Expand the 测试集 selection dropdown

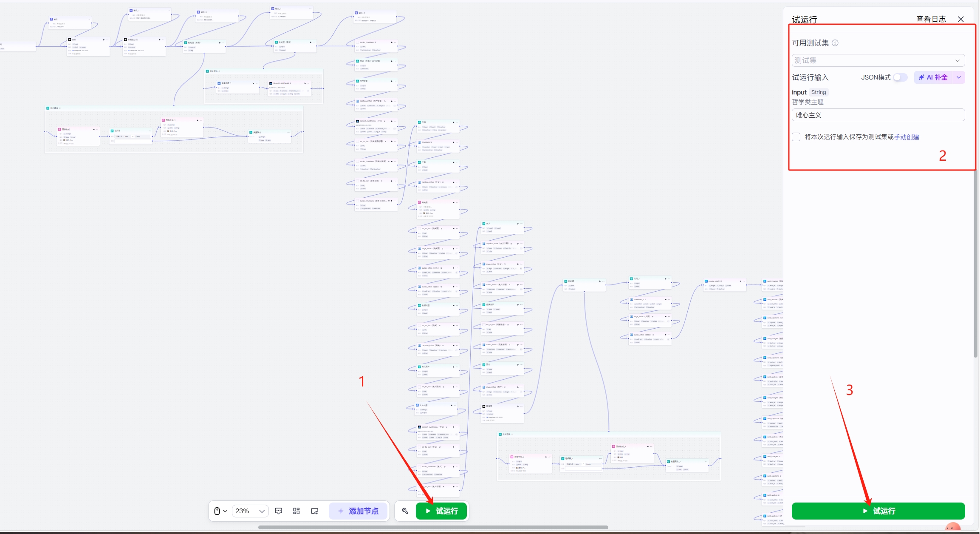pos(878,60)
